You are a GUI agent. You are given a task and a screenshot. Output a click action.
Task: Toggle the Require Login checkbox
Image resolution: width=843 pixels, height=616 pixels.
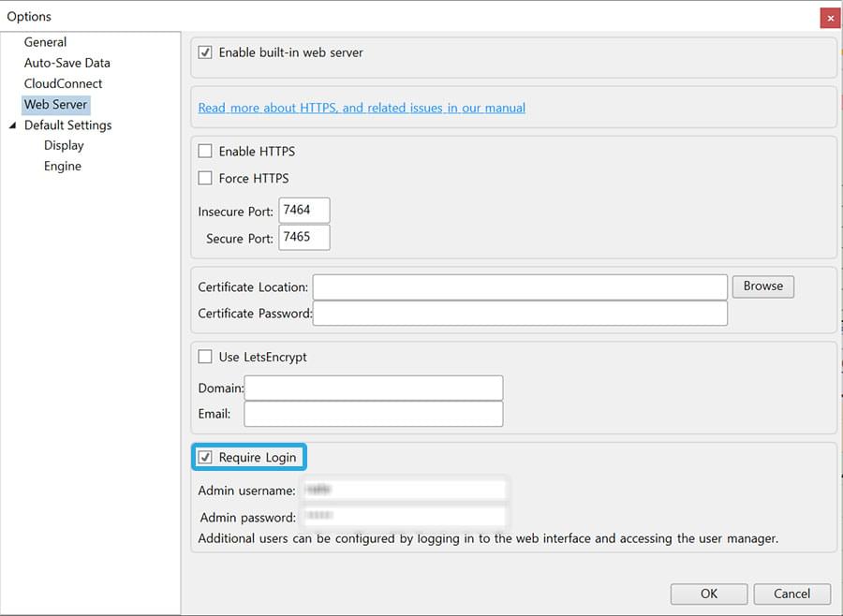[x=206, y=458]
